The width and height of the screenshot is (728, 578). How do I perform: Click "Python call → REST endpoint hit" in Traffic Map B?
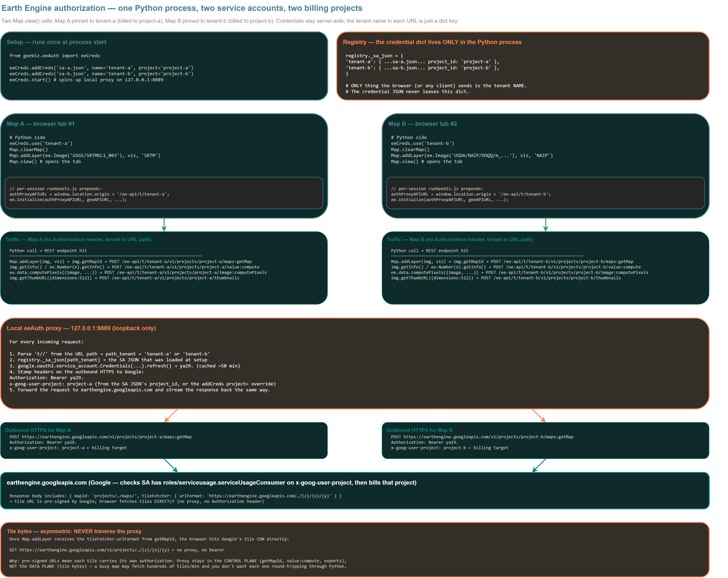(430, 250)
